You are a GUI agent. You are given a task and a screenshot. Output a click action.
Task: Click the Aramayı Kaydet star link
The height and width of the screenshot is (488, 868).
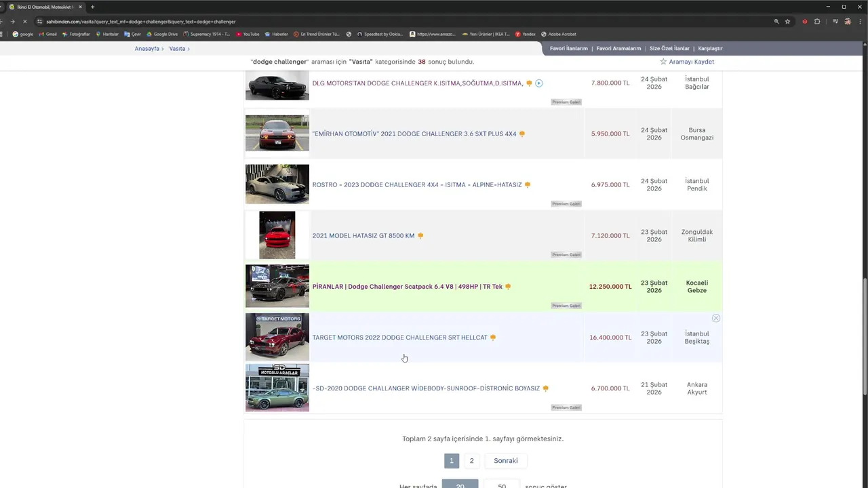coord(687,62)
